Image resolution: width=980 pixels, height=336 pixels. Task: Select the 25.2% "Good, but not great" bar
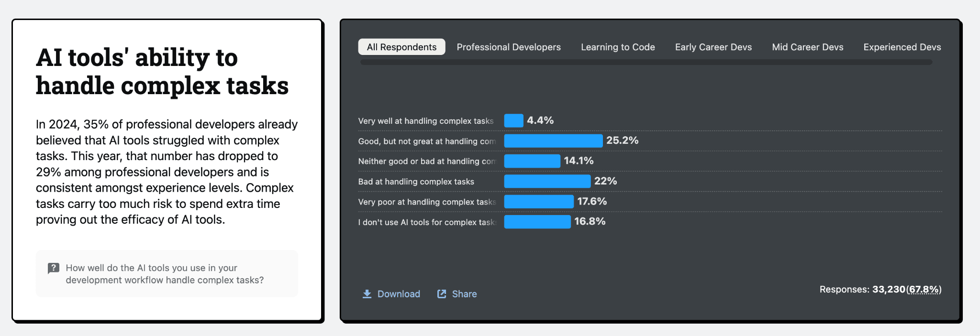(553, 141)
